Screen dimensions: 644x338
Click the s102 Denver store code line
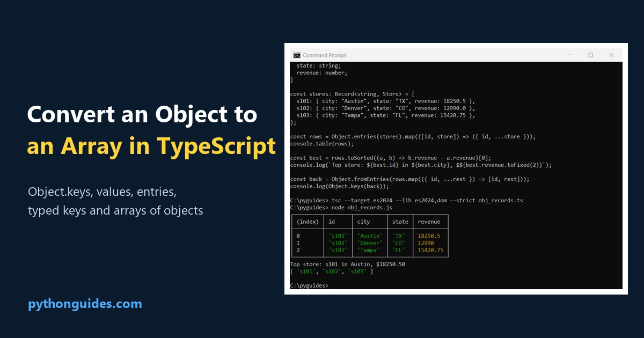pos(386,108)
